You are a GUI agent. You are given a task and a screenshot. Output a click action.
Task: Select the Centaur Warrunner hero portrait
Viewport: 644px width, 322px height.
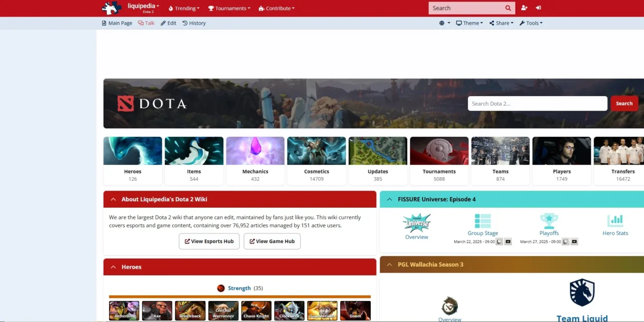point(223,311)
